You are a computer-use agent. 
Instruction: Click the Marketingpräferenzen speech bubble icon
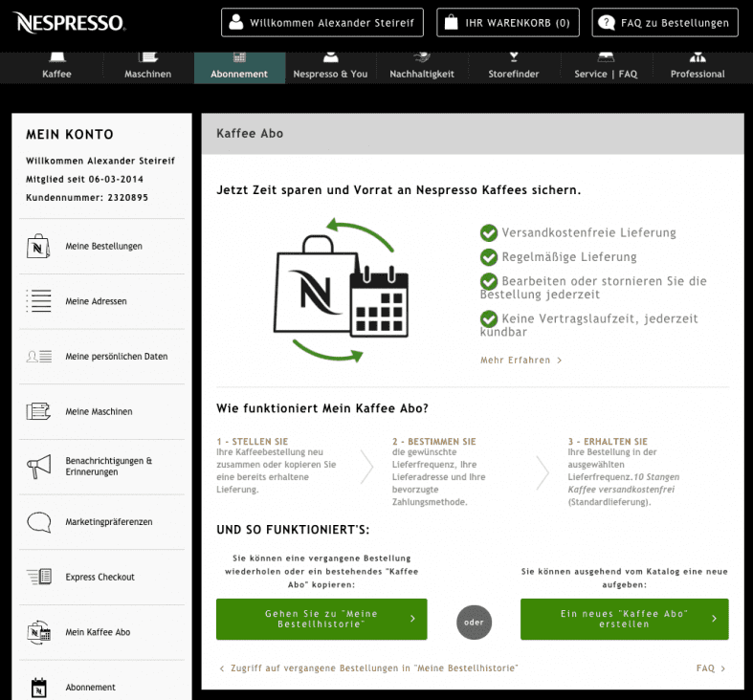39,522
